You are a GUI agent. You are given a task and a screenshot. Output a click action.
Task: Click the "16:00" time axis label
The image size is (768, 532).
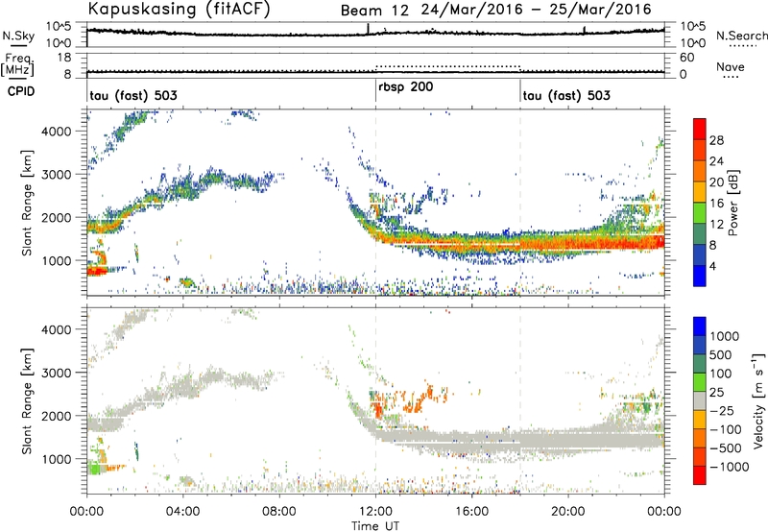coord(471,512)
